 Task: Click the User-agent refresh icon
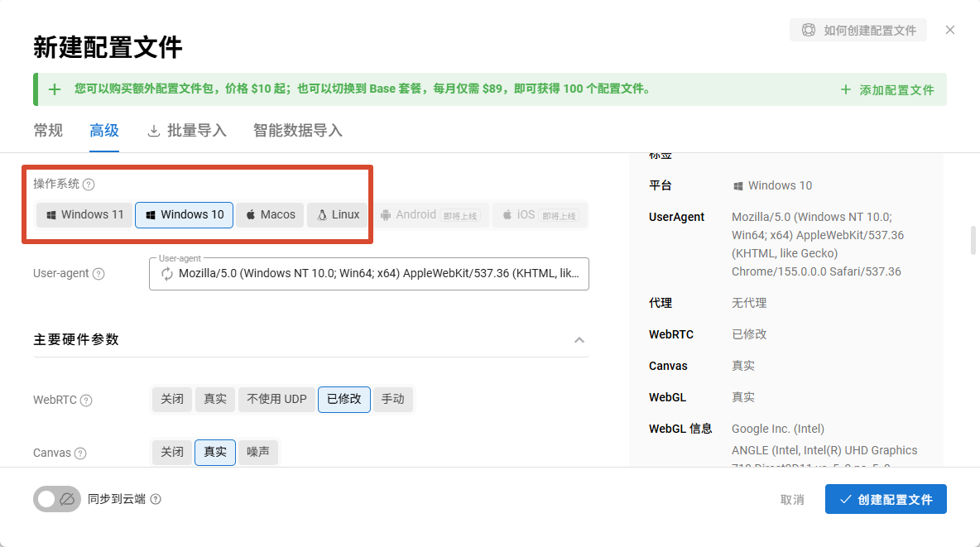click(x=167, y=274)
